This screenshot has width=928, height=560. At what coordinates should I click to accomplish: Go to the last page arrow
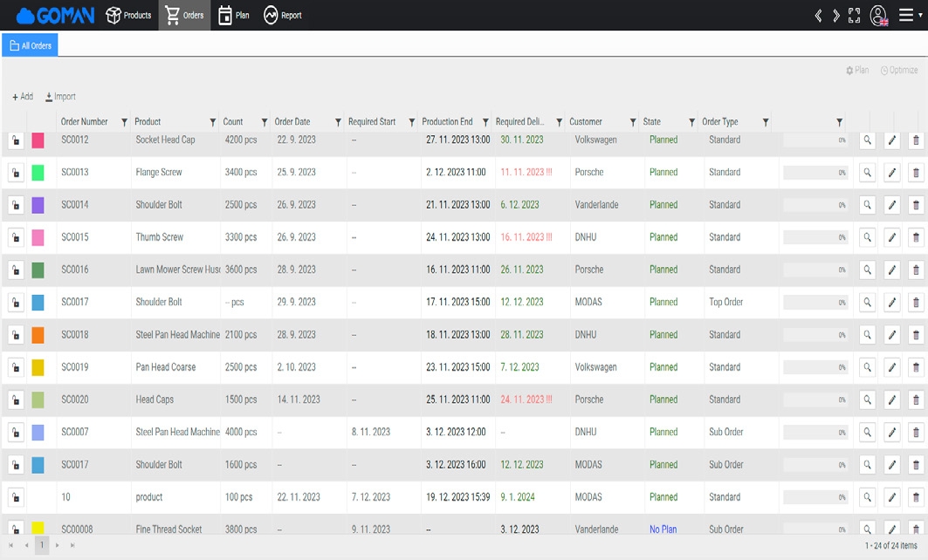point(72,545)
